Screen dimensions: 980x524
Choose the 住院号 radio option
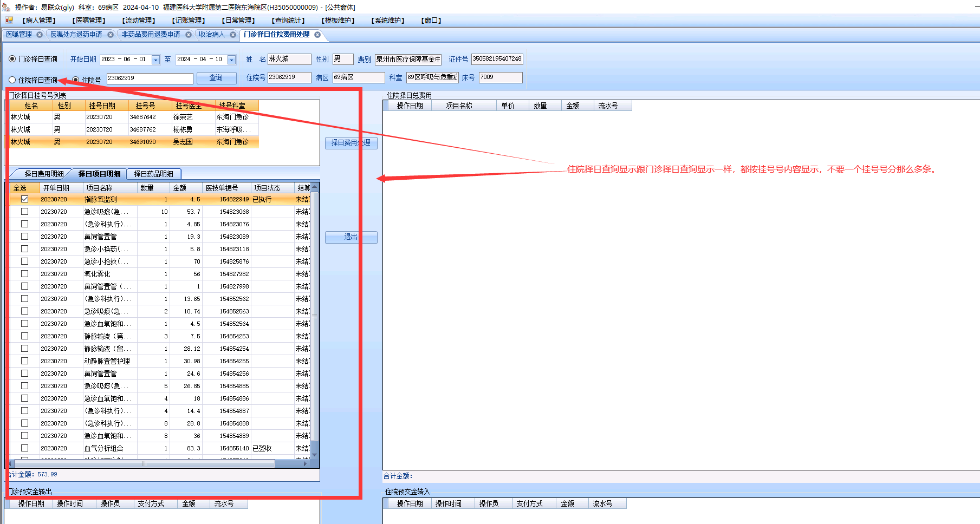click(x=76, y=80)
